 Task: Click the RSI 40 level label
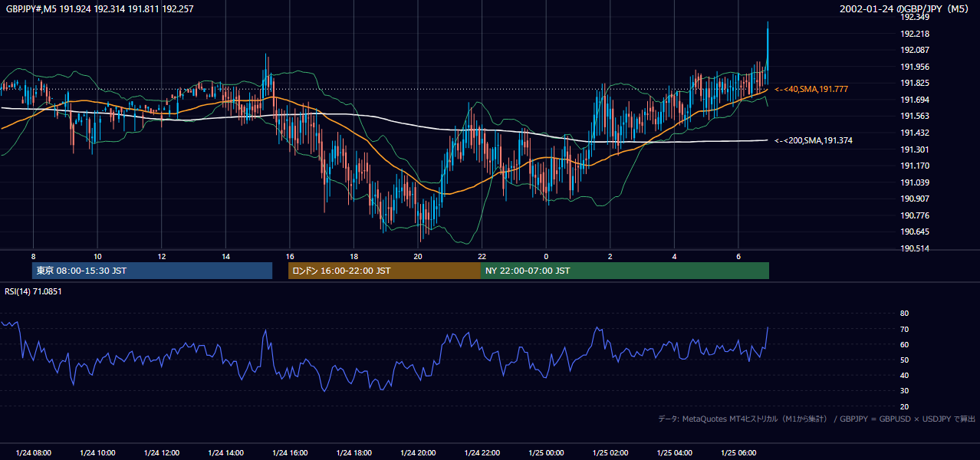904,375
